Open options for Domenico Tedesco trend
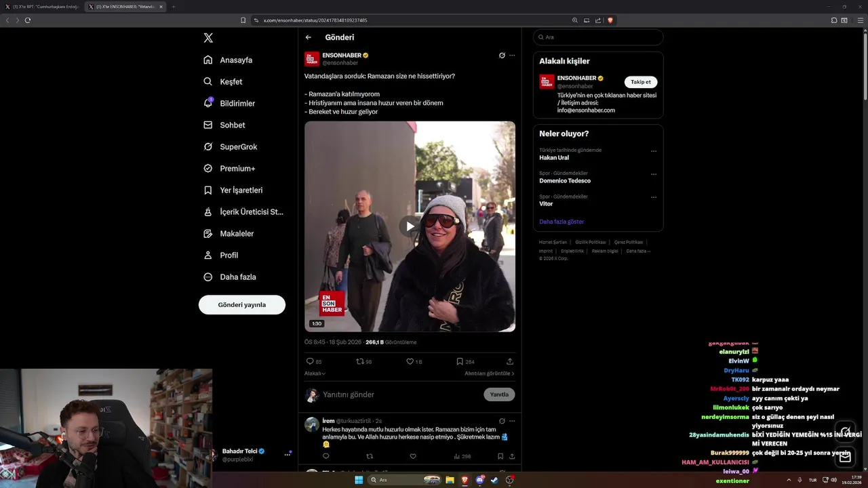 coord(654,174)
